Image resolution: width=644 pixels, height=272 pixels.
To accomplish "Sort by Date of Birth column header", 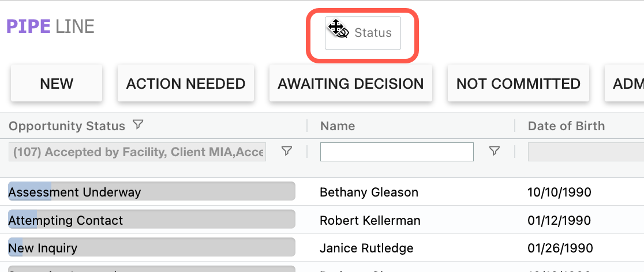I will pyautogui.click(x=566, y=126).
